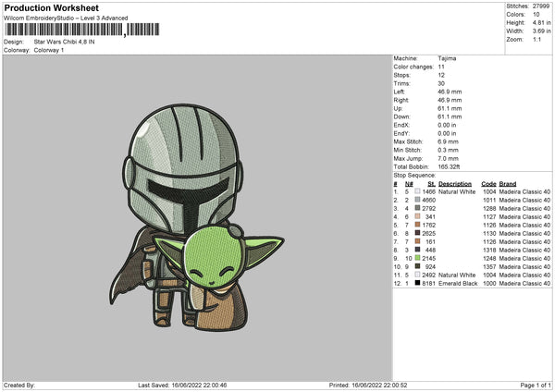This screenshot has width=555, height=392.
Task: Pick the dark brown swatch beside 2625
Action: [x=417, y=233]
